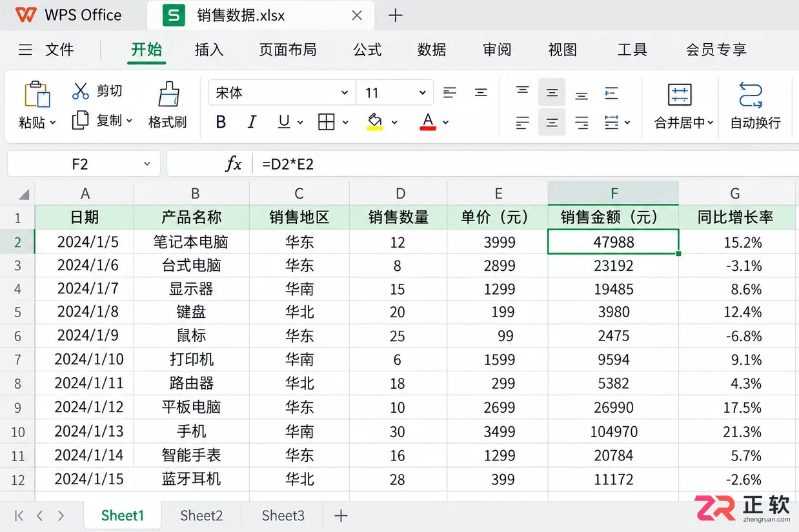Screen dimensions: 799x532
Task: Open the 文件 menu
Action: click(x=59, y=50)
